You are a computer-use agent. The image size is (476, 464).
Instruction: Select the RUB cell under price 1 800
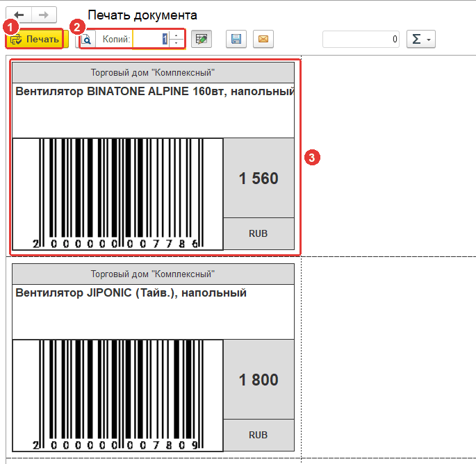[x=258, y=435]
